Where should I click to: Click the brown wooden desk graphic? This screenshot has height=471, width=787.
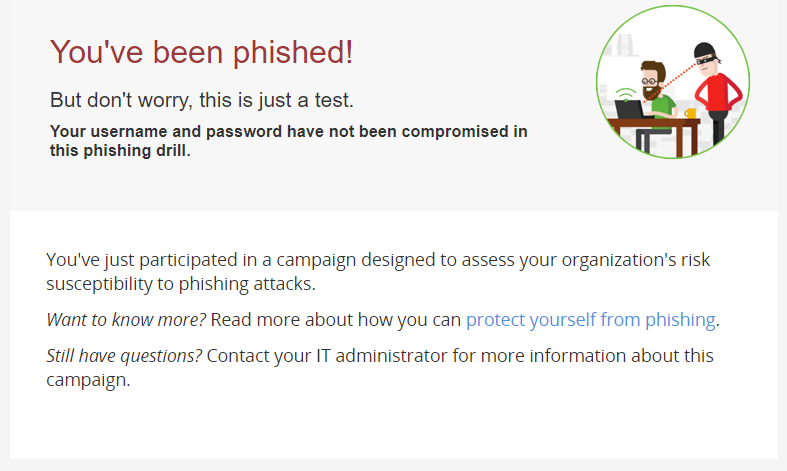pos(652,136)
